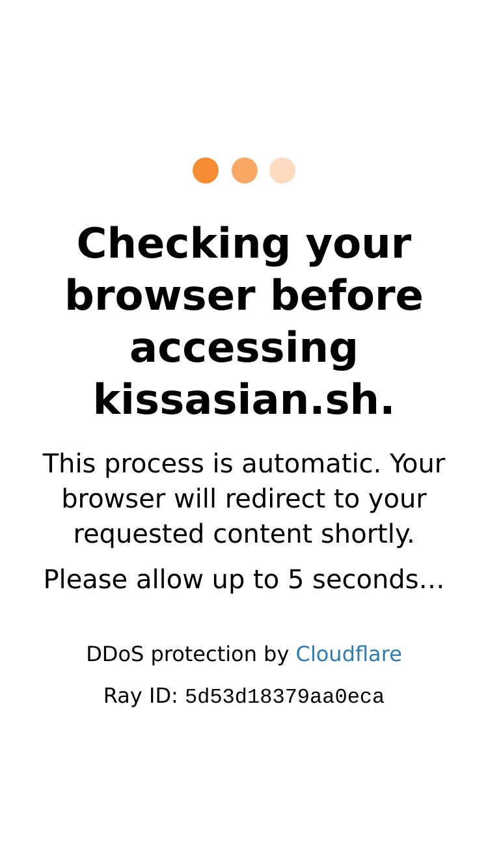Open the Cloudflare link
The width and height of the screenshot is (488, 868).
click(x=349, y=654)
